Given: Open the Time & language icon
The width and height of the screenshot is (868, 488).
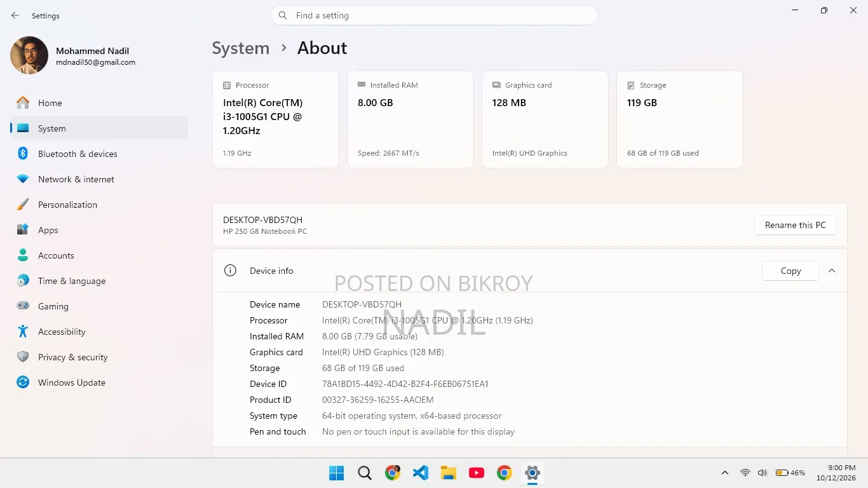Looking at the screenshot, I should click(x=23, y=281).
